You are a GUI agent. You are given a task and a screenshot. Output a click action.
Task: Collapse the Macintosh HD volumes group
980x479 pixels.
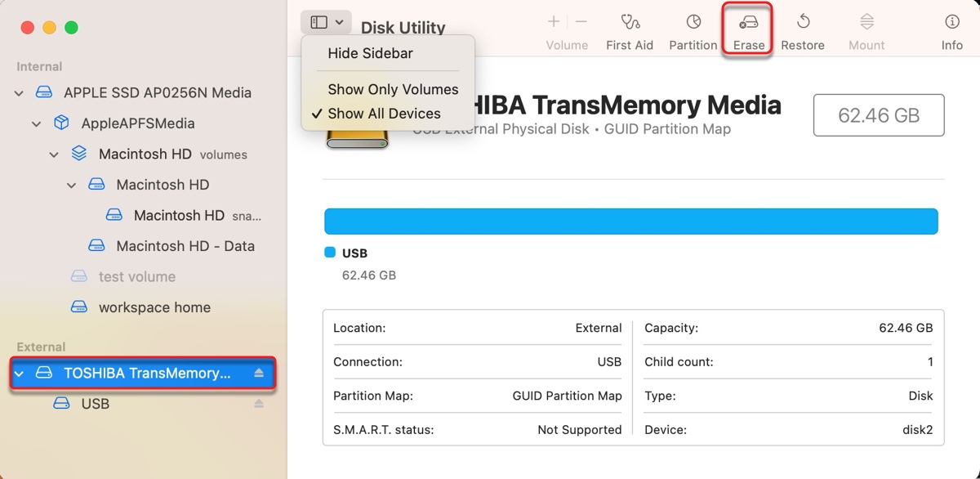coord(54,154)
